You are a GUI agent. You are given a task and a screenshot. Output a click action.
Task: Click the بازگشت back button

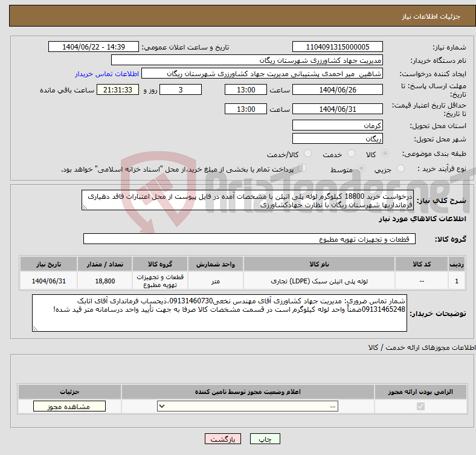click(223, 439)
